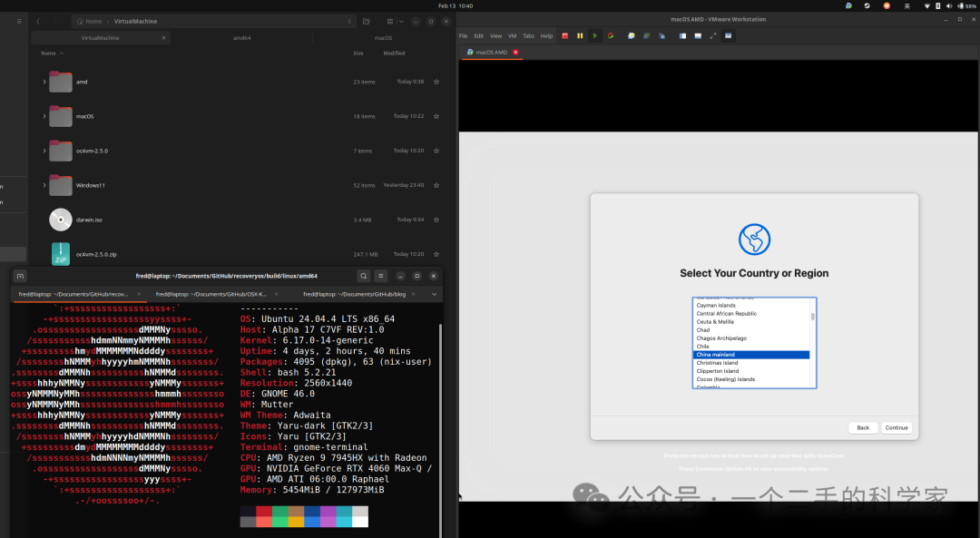This screenshot has width=980, height=538.
Task: Open the VM menu in VMware
Action: click(x=512, y=35)
